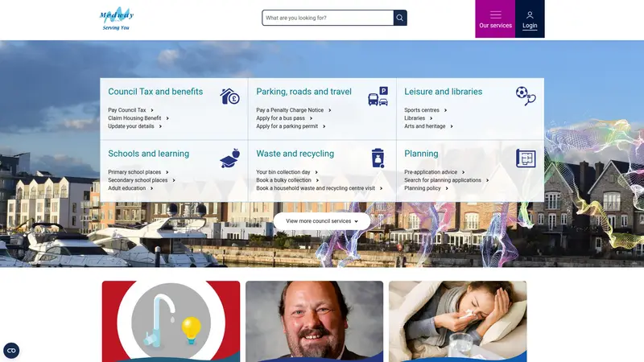Click the Parking bus and car icon
This screenshot has width=644, height=362.
[x=378, y=97]
